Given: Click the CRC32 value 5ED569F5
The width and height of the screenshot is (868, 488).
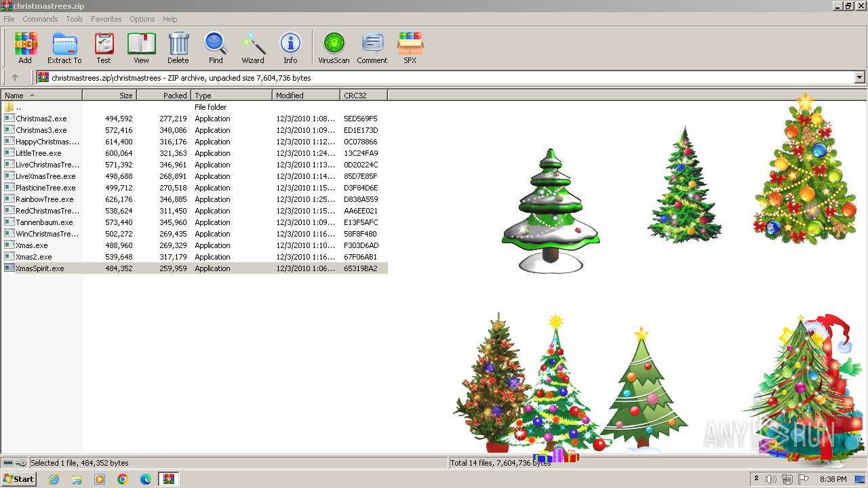Looking at the screenshot, I should (361, 119).
